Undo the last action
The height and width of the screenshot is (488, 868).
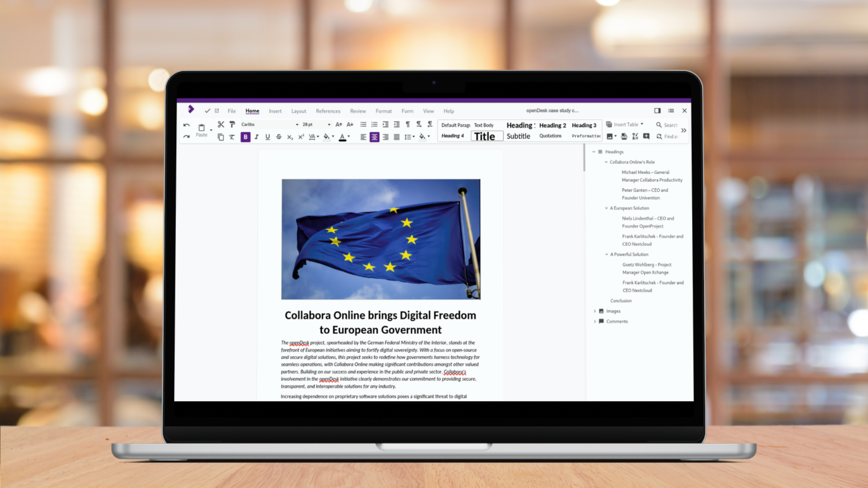[x=187, y=125]
